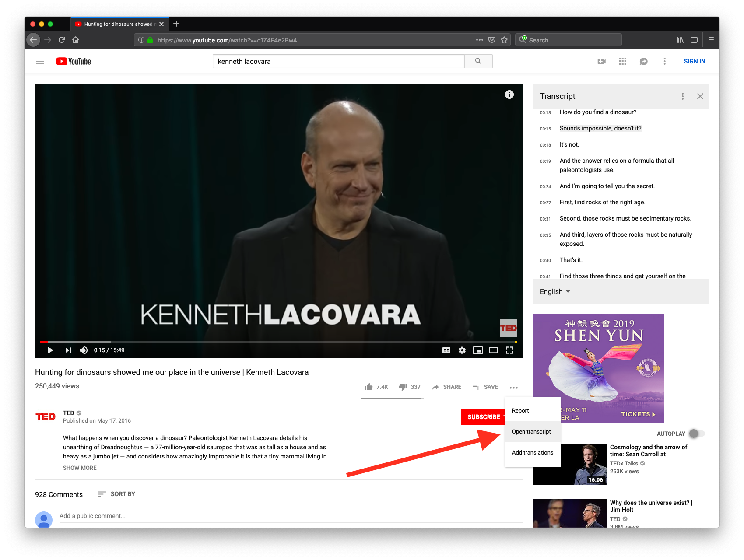The height and width of the screenshot is (560, 744).
Task: Open the Firefox application menu
Action: (x=711, y=40)
